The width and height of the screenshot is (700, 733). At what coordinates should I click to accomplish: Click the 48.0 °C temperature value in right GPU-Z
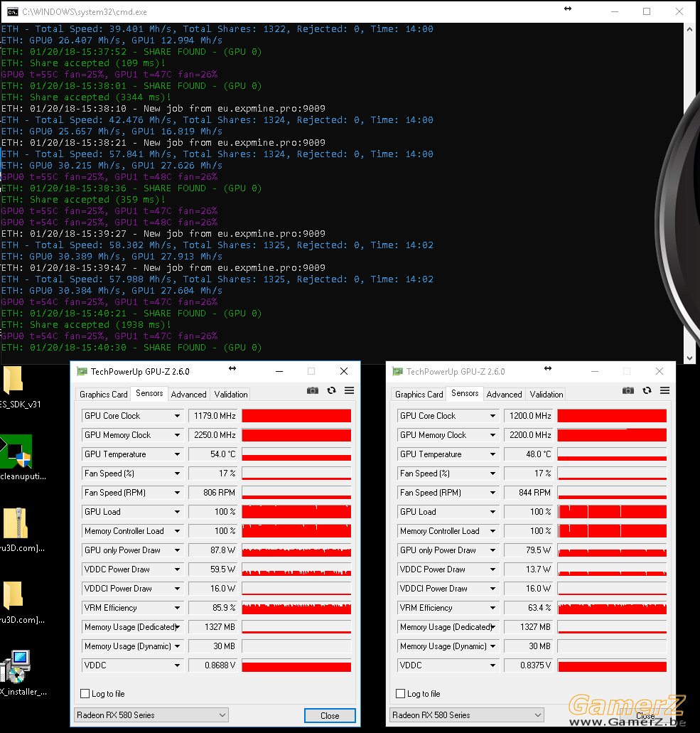click(x=528, y=454)
